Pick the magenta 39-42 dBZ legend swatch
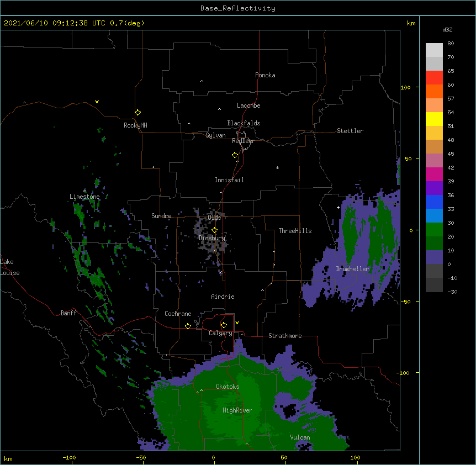476x465 pixels. click(x=434, y=174)
